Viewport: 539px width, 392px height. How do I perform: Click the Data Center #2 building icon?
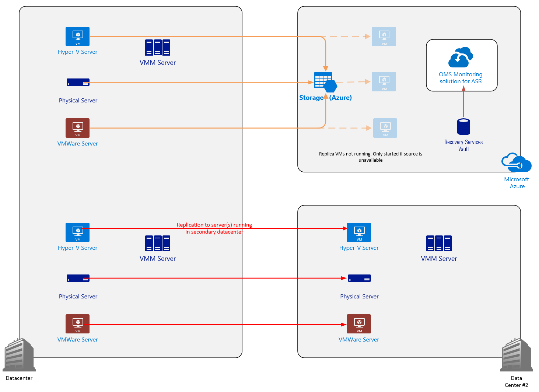517,354
